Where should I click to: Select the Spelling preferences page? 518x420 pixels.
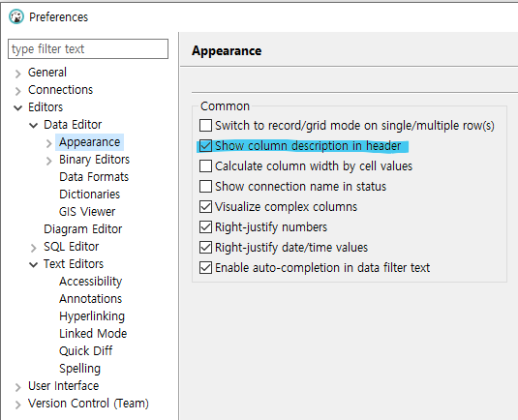pyautogui.click(x=79, y=369)
